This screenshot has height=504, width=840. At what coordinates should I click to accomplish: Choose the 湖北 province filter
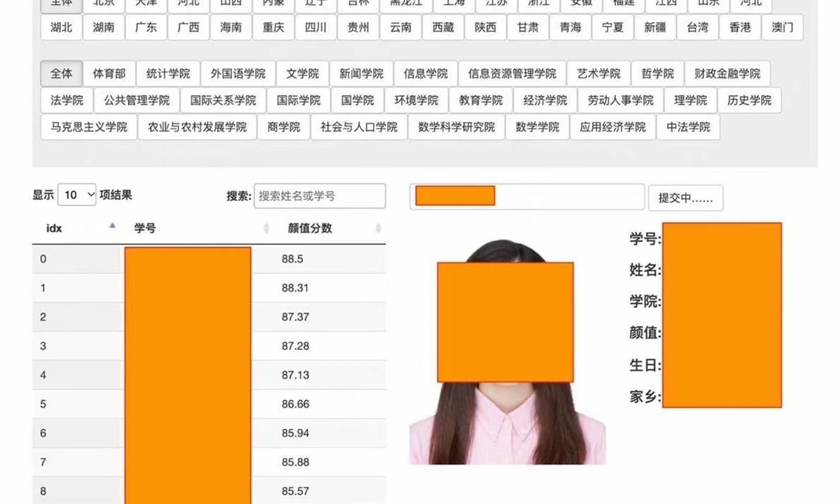tap(62, 27)
